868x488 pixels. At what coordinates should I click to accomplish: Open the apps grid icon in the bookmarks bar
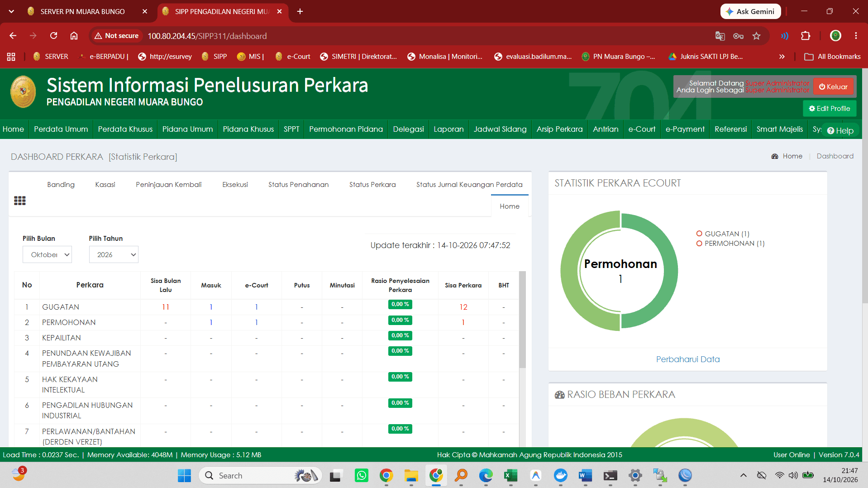coord(11,57)
